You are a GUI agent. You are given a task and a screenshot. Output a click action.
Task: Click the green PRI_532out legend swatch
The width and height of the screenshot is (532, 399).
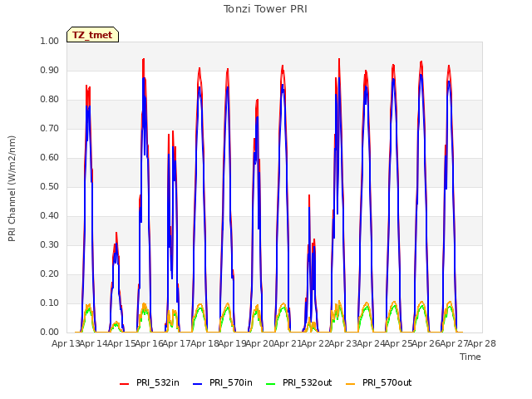pos(271,384)
